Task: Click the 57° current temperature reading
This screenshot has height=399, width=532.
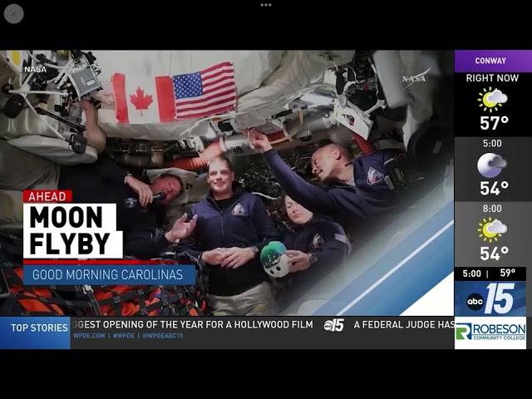Action: click(x=493, y=123)
